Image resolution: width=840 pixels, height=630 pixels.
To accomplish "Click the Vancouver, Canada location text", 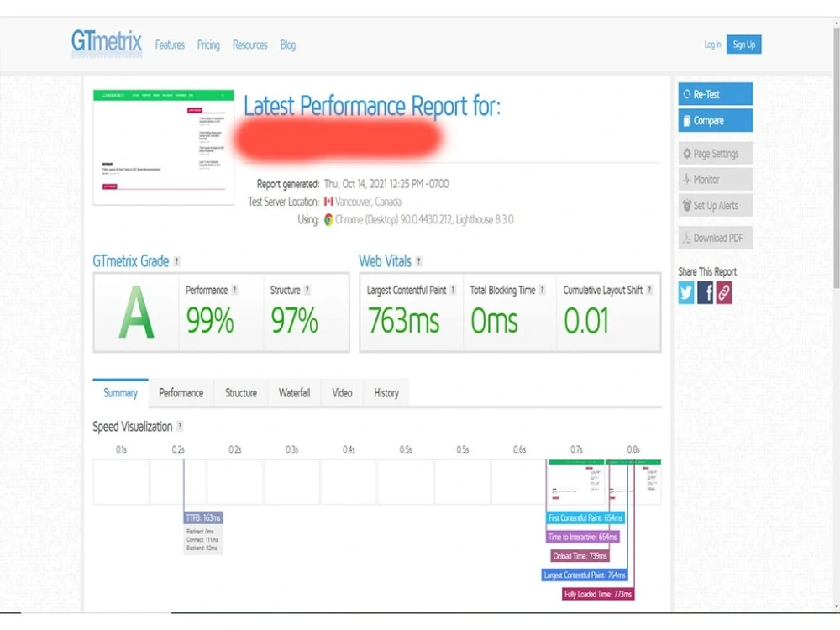I will coord(368,202).
